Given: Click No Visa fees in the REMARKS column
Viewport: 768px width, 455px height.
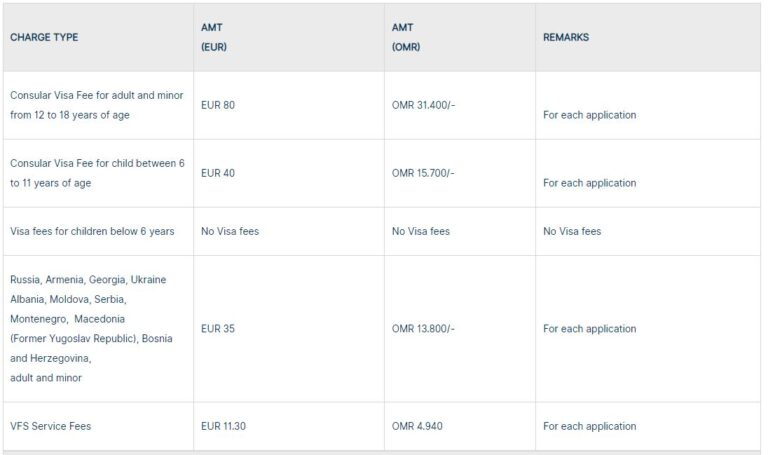Looking at the screenshot, I should 572,231.
